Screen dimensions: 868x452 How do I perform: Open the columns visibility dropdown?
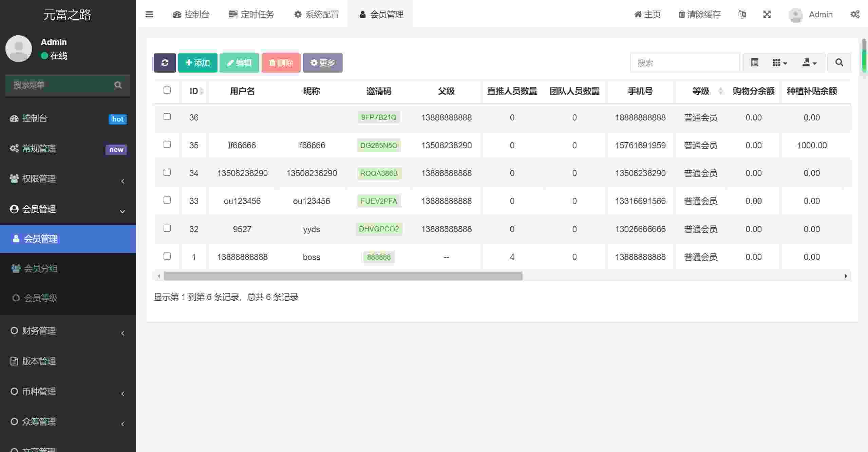[780, 62]
